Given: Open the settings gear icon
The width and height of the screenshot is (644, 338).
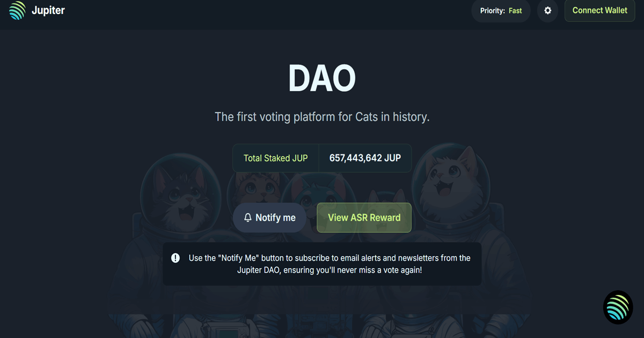Looking at the screenshot, I should coord(547,11).
